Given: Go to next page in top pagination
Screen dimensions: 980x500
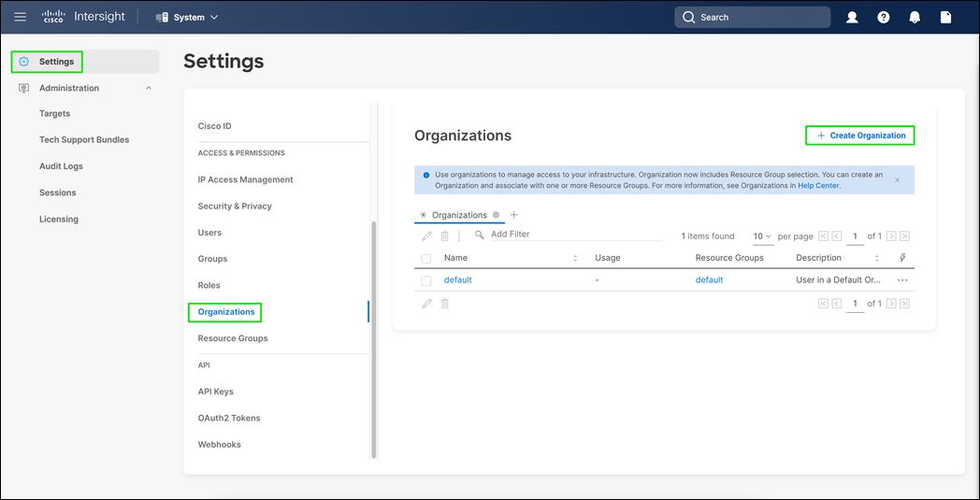Looking at the screenshot, I should pyautogui.click(x=891, y=236).
